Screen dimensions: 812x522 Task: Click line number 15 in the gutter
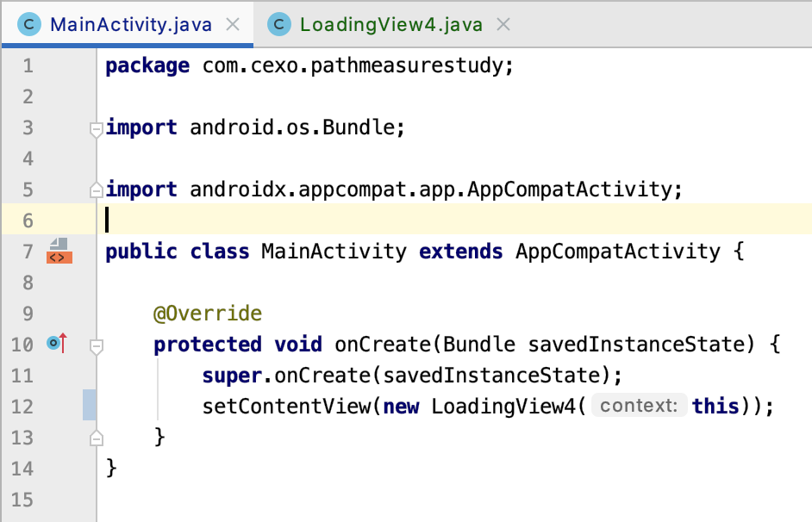[x=22, y=500]
